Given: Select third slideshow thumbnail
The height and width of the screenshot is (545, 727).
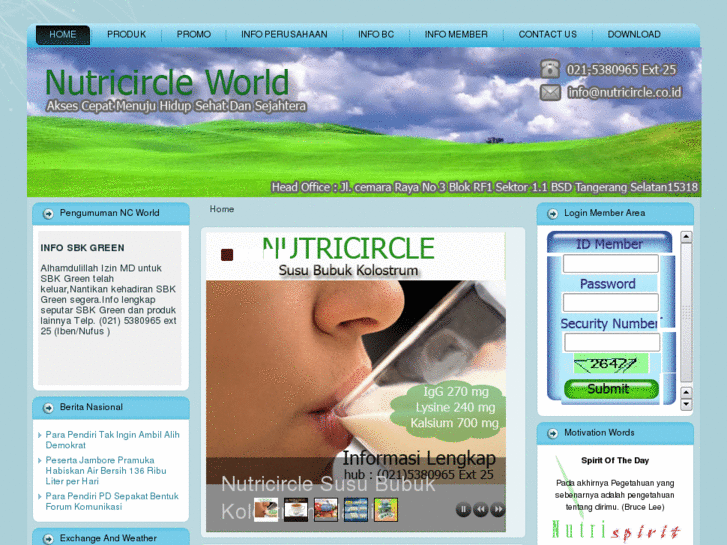Looking at the screenshot, I should point(326,510).
